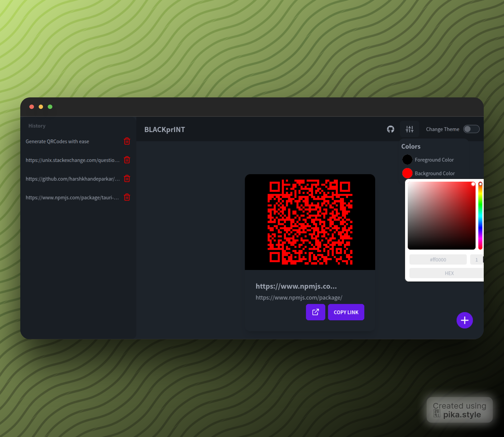Delete the github.com/harshkhandeparkar history entry
504x437 pixels.
click(127, 179)
